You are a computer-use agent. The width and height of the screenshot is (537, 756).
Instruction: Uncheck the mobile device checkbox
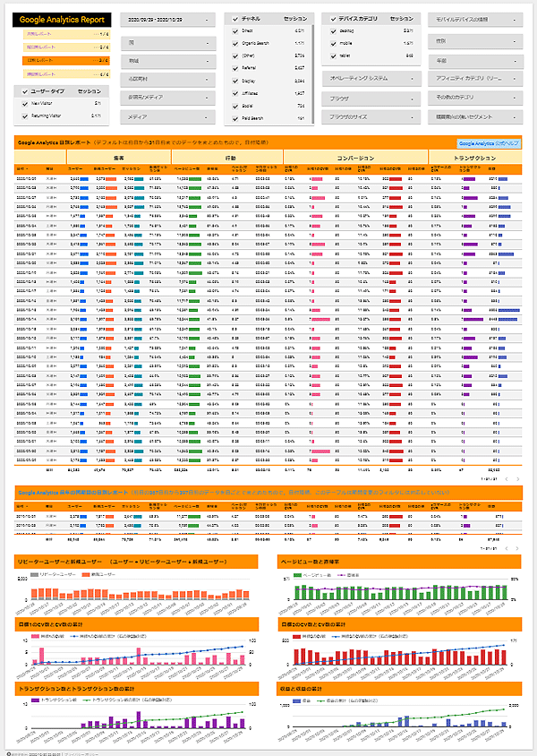333,43
